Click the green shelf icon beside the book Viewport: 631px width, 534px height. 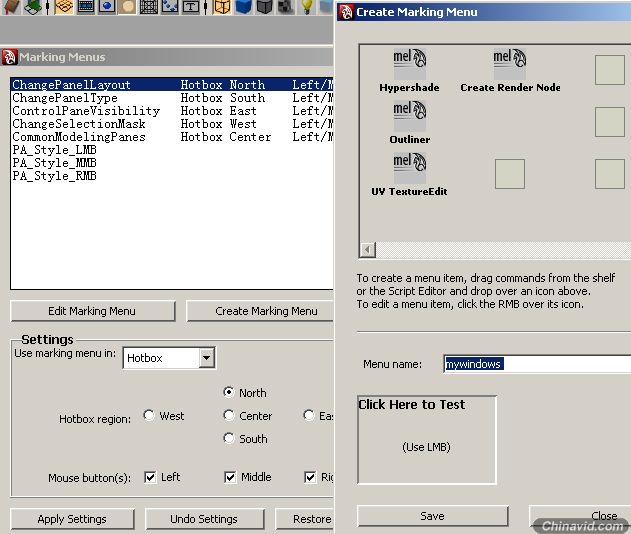click(33, 7)
